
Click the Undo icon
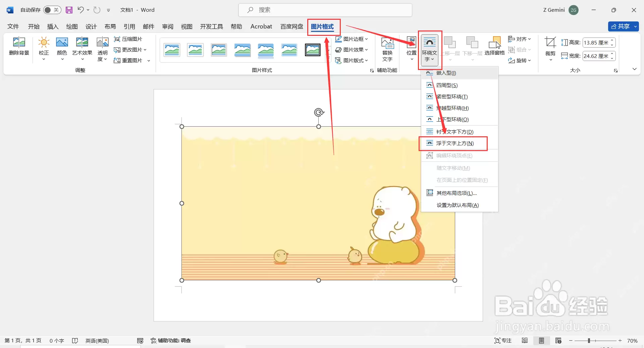point(80,10)
